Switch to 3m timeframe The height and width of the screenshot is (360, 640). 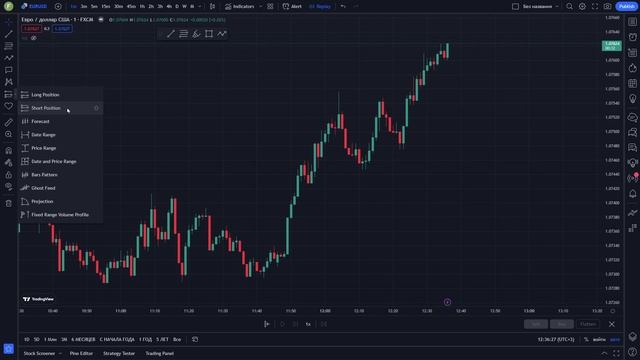tap(84, 6)
